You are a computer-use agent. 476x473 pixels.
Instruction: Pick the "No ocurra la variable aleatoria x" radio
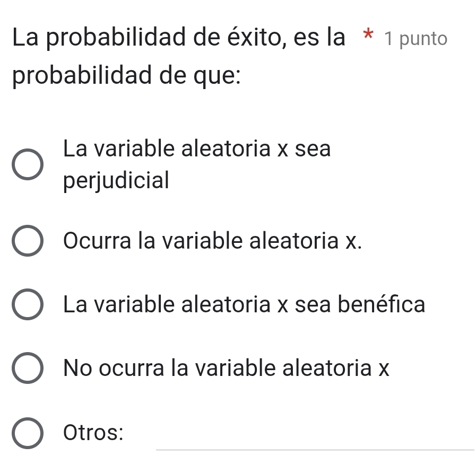[x=27, y=368]
